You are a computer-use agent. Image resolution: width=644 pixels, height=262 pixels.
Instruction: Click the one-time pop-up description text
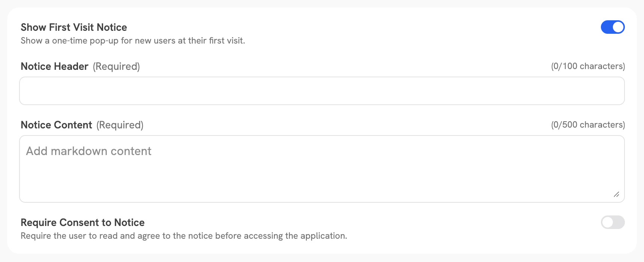coord(132,40)
